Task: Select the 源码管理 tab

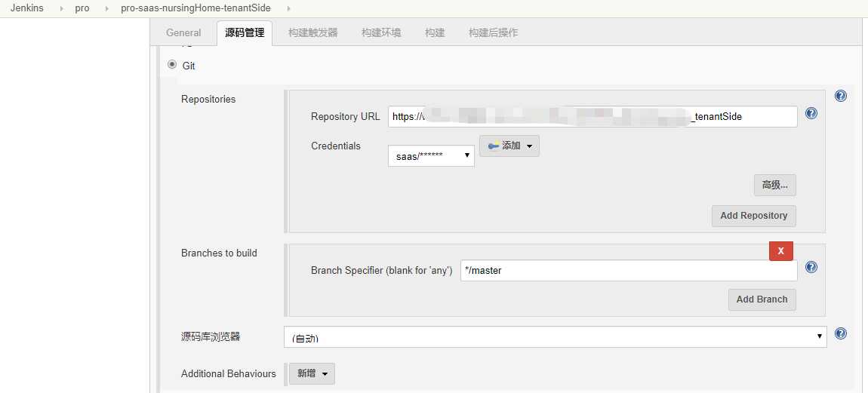Action: [x=245, y=32]
